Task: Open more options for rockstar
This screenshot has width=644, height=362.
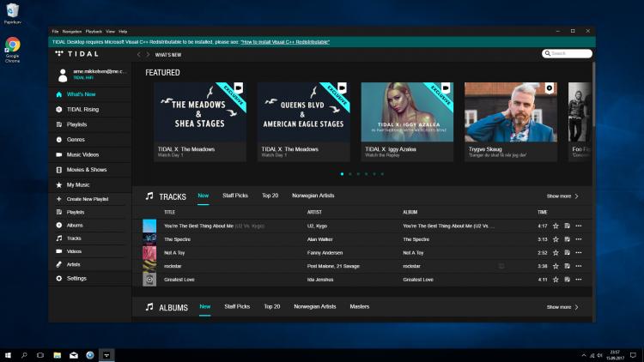Action: [579, 266]
